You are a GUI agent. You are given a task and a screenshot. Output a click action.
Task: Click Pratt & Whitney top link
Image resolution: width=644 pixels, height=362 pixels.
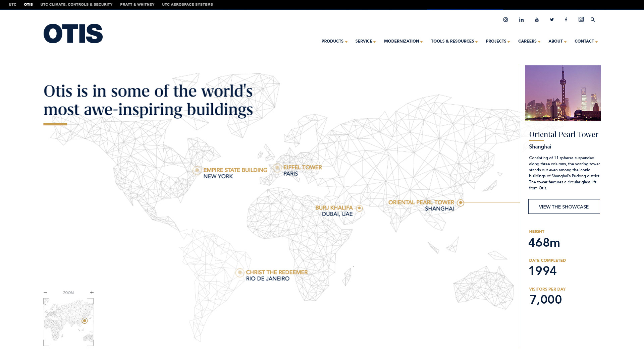137,4
